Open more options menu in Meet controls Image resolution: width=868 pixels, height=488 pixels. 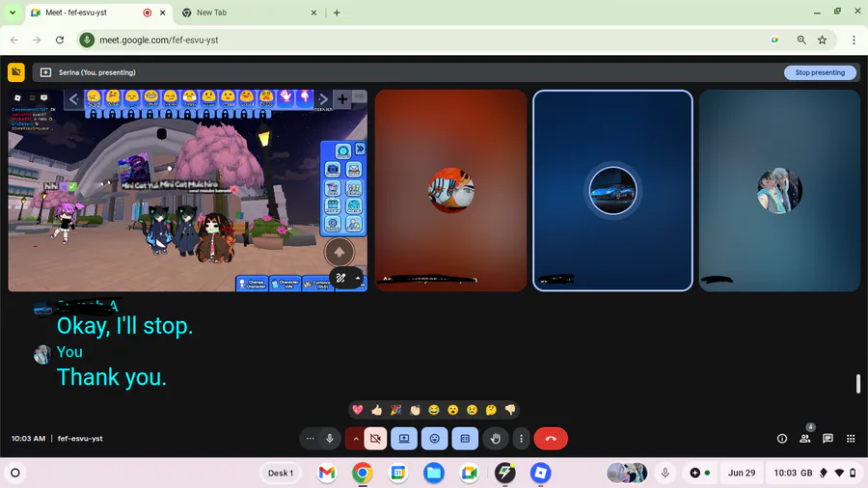click(521, 439)
